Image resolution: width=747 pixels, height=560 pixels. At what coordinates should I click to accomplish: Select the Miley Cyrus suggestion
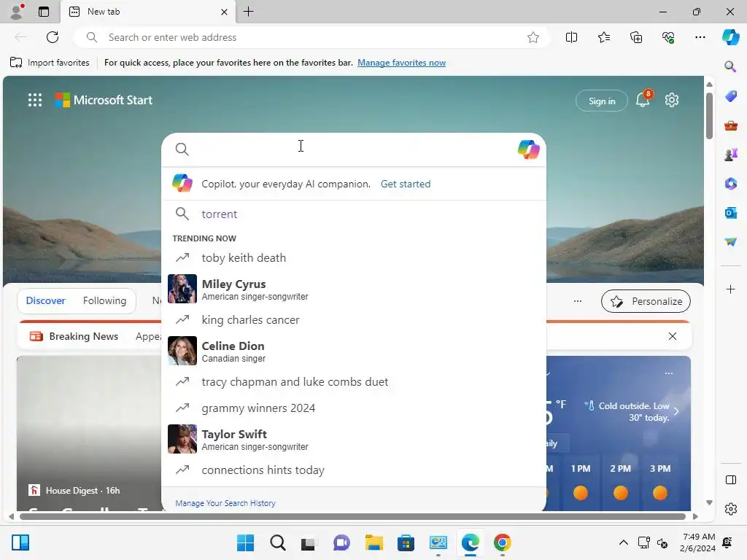pyautogui.click(x=354, y=289)
